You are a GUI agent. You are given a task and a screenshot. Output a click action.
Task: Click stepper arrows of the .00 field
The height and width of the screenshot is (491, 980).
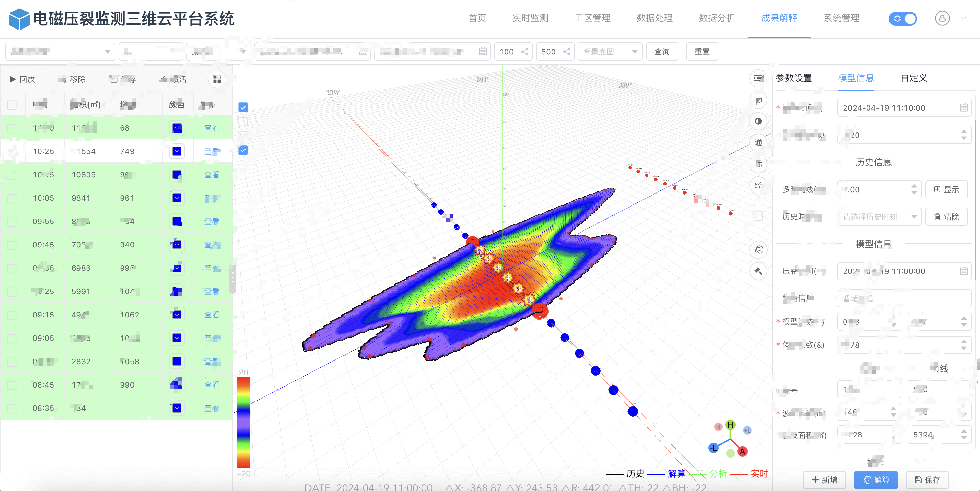tap(914, 189)
